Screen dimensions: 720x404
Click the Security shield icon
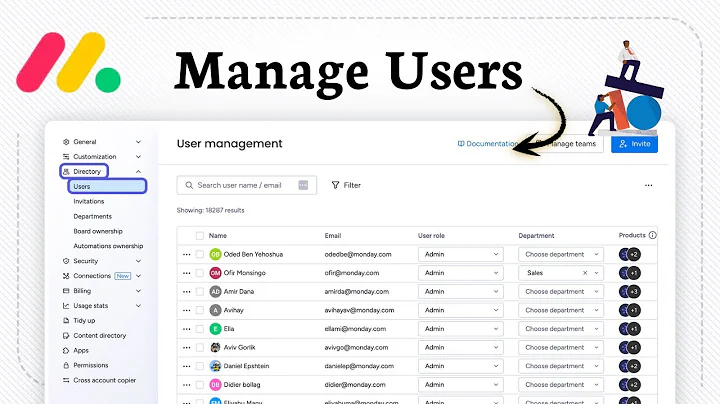(x=66, y=261)
